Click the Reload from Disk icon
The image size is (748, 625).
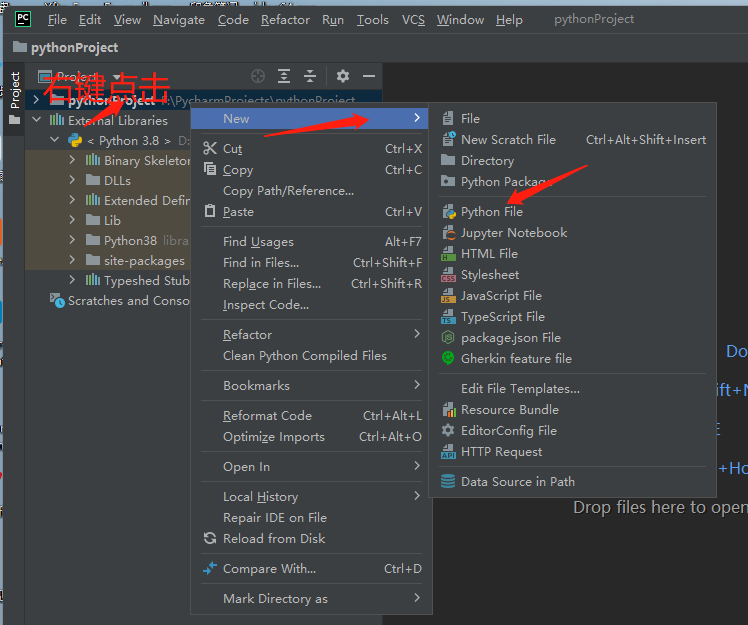tap(210, 538)
